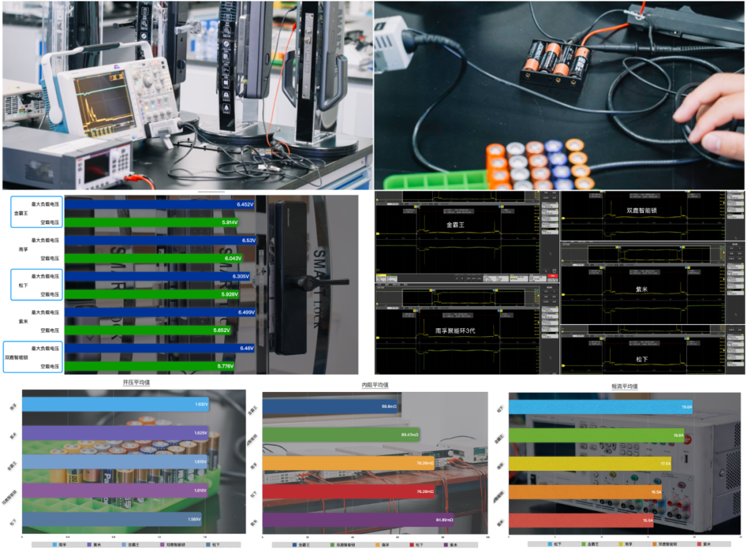The width and height of the screenshot is (747, 560).
Task: Click the 1.569V bar in the 开压平均值 chart
Action: tap(112, 519)
